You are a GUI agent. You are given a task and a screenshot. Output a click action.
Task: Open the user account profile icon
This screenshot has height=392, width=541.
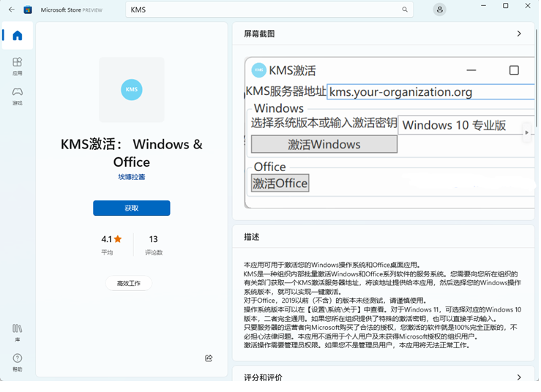coord(439,10)
